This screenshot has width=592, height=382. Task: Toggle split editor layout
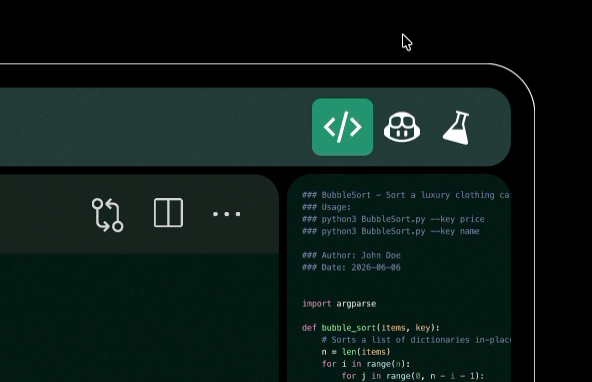168,213
